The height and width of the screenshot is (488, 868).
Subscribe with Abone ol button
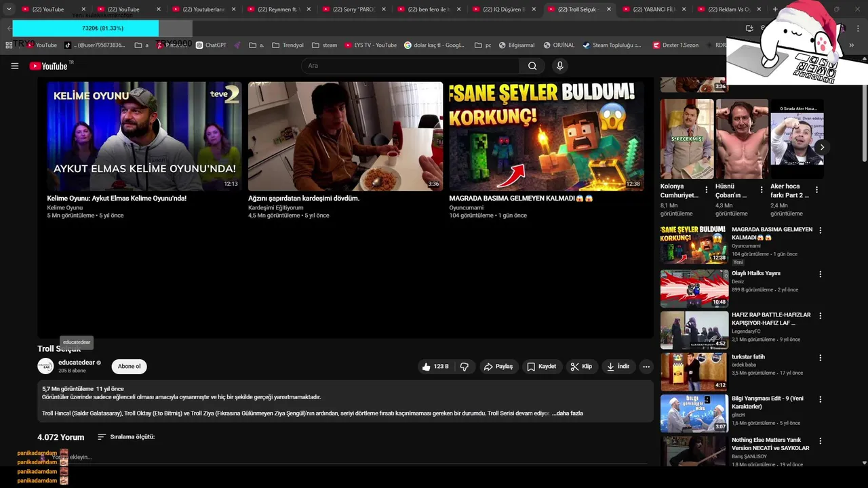click(129, 367)
